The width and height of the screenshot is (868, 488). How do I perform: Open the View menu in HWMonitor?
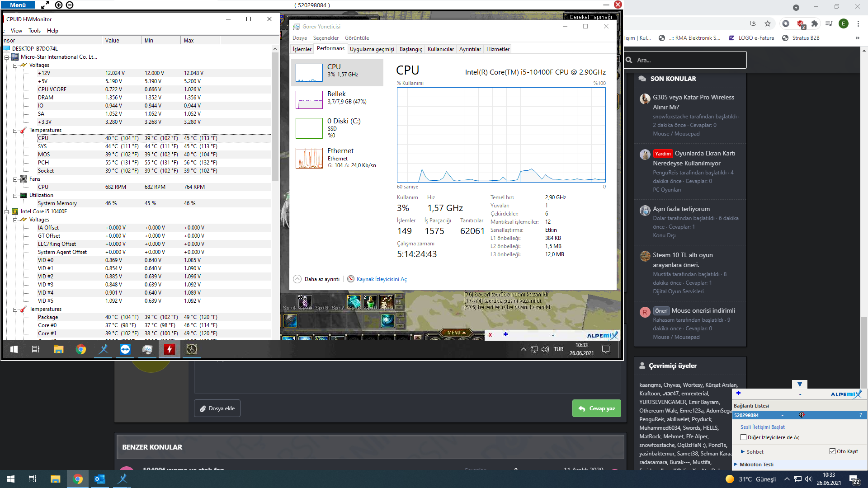click(16, 31)
